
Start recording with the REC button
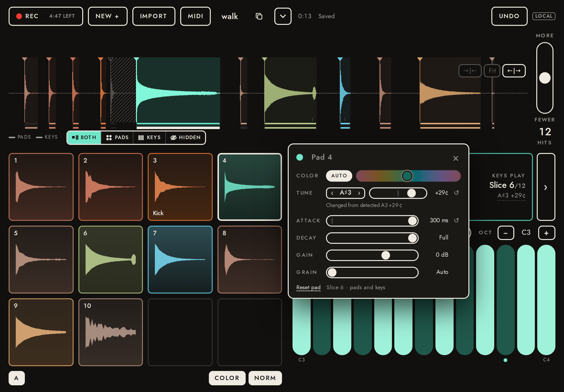pos(46,16)
